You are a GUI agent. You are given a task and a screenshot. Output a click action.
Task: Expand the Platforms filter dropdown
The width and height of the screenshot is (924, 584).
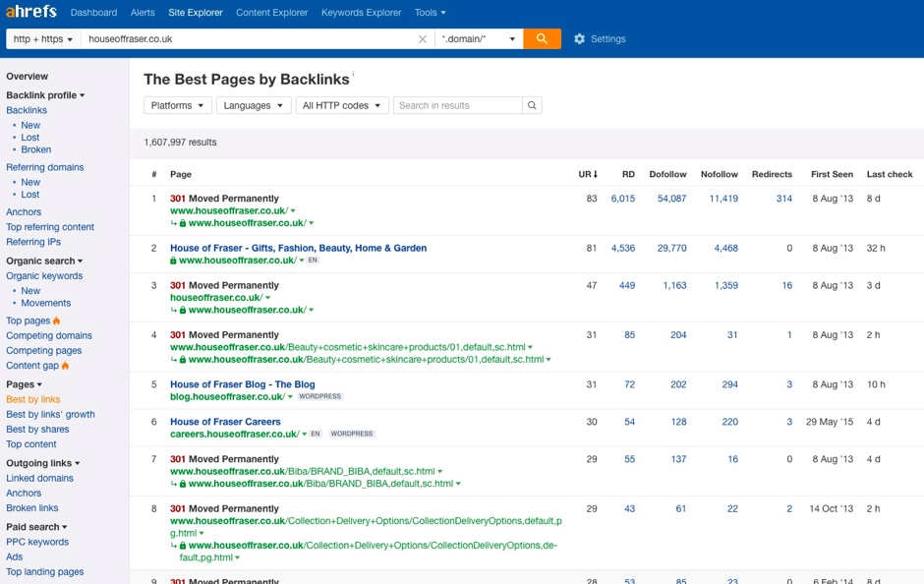pyautogui.click(x=178, y=105)
